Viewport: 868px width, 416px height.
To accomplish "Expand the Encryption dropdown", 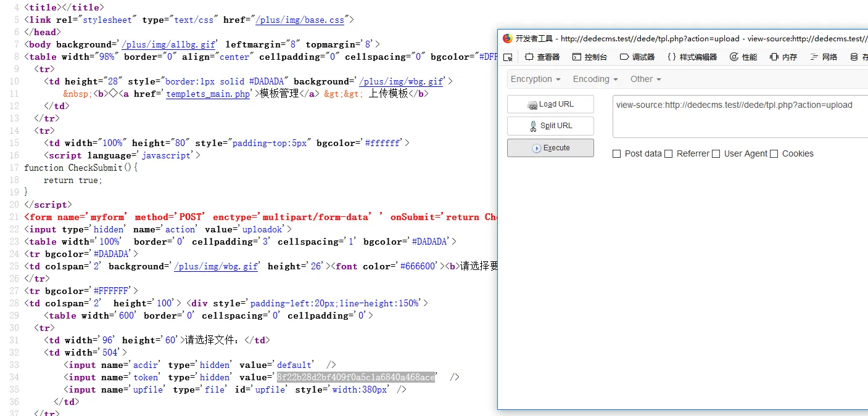I will pos(535,79).
